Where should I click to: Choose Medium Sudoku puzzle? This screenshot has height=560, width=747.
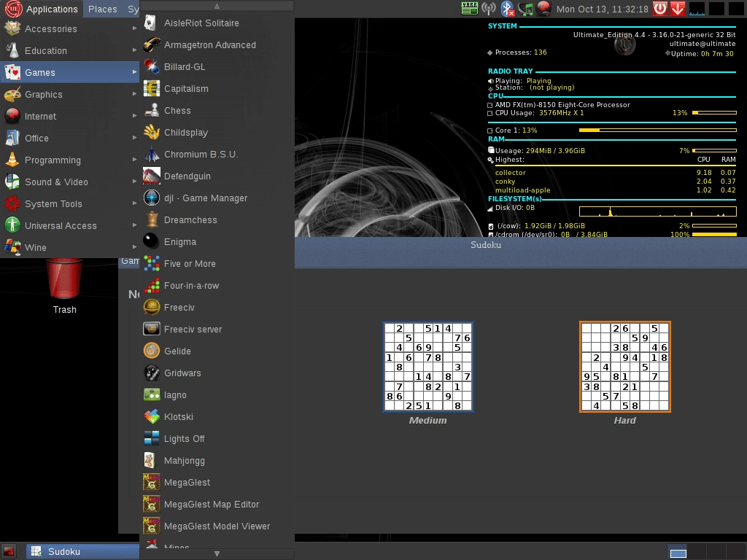click(x=427, y=366)
